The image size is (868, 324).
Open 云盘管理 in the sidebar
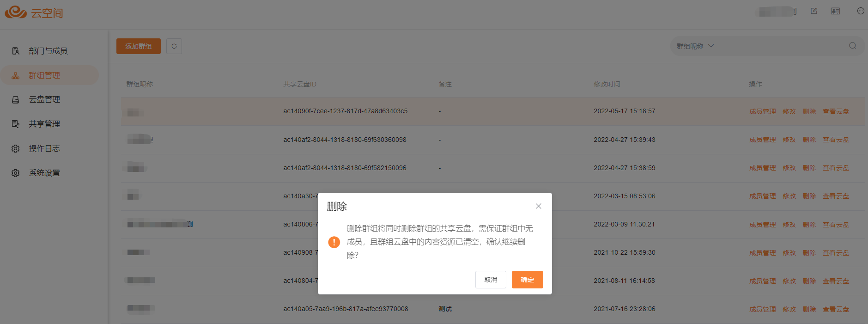pyautogui.click(x=44, y=99)
